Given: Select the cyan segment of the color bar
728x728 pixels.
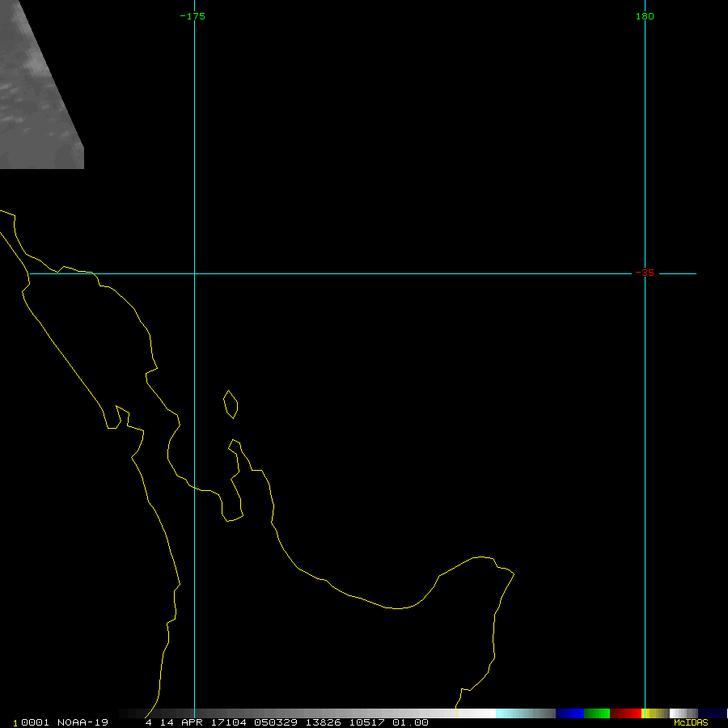Looking at the screenshot, I should coord(510,713).
